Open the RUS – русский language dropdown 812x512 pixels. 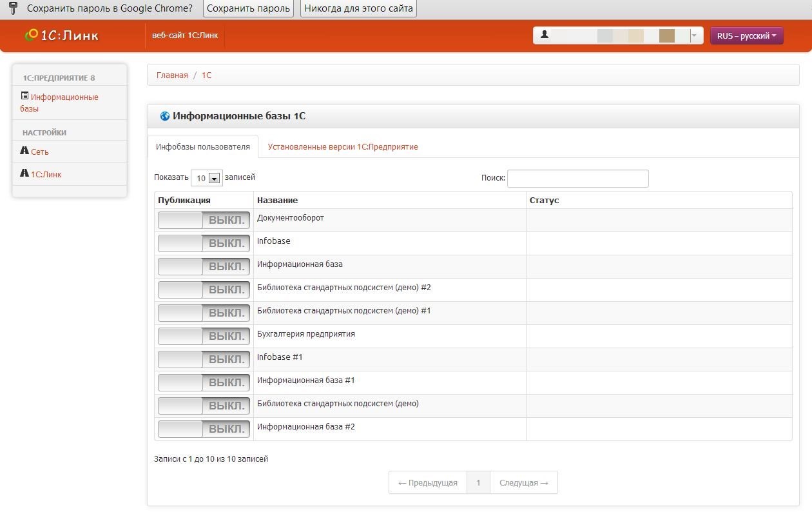click(746, 36)
